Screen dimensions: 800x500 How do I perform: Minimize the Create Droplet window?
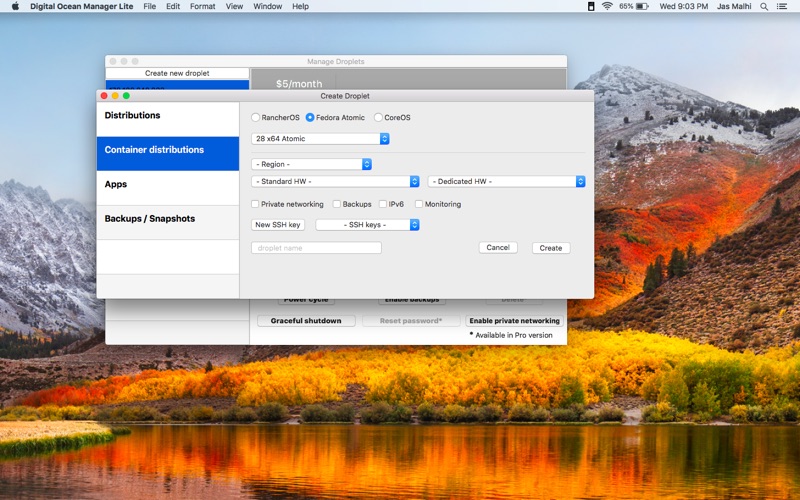point(115,96)
